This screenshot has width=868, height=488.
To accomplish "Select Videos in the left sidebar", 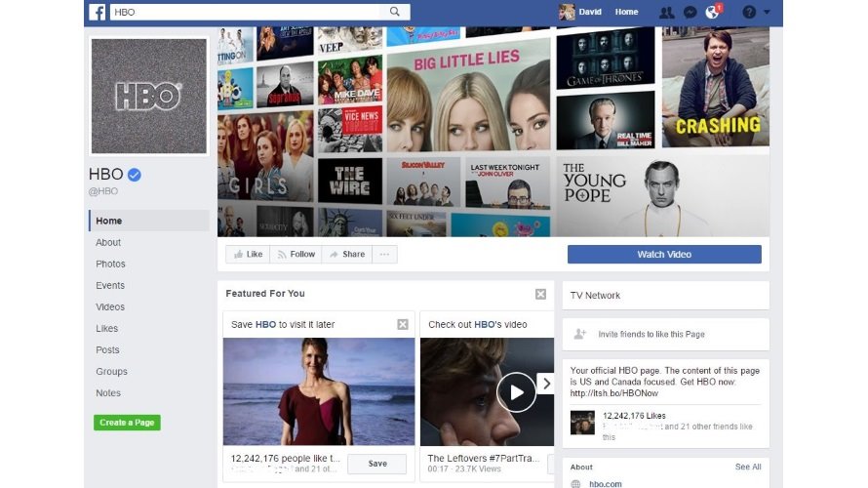I will (x=110, y=306).
